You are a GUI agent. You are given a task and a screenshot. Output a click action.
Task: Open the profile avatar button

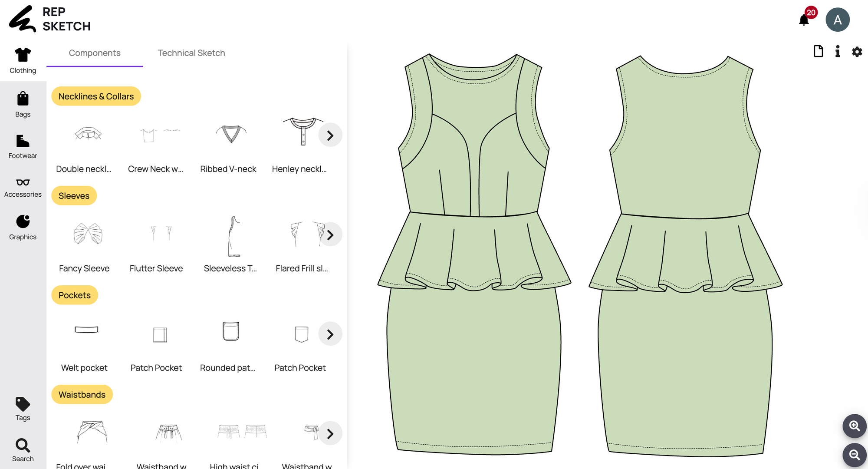coord(838,19)
